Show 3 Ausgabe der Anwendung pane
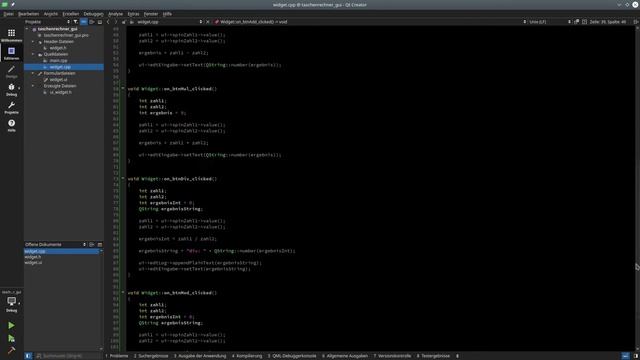The image size is (640, 360). point(200,356)
